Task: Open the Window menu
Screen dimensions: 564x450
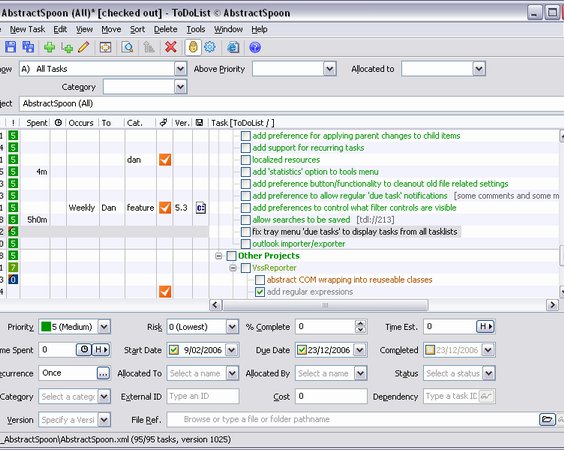Action: [228, 29]
